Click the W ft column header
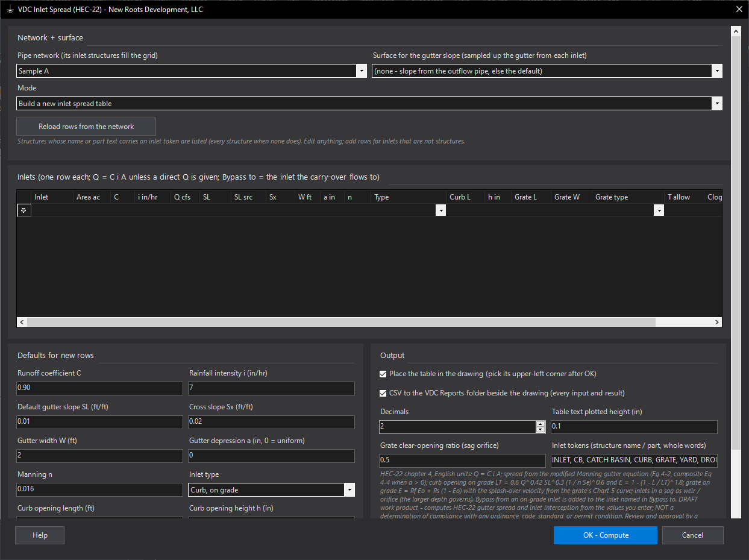 (307, 197)
